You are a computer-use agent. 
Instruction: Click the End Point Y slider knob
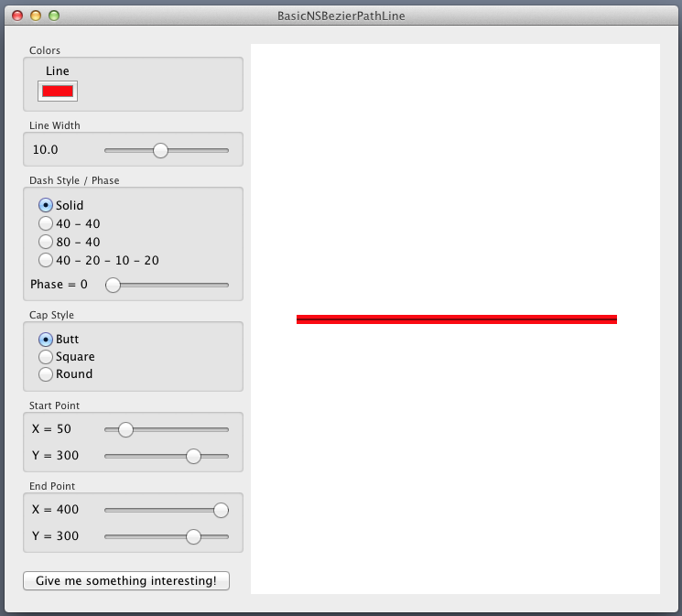(193, 536)
